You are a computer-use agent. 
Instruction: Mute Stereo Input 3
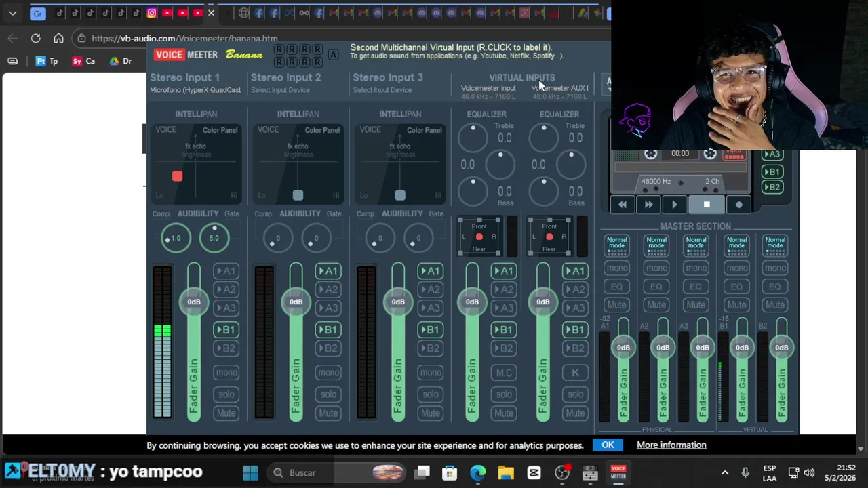430,413
